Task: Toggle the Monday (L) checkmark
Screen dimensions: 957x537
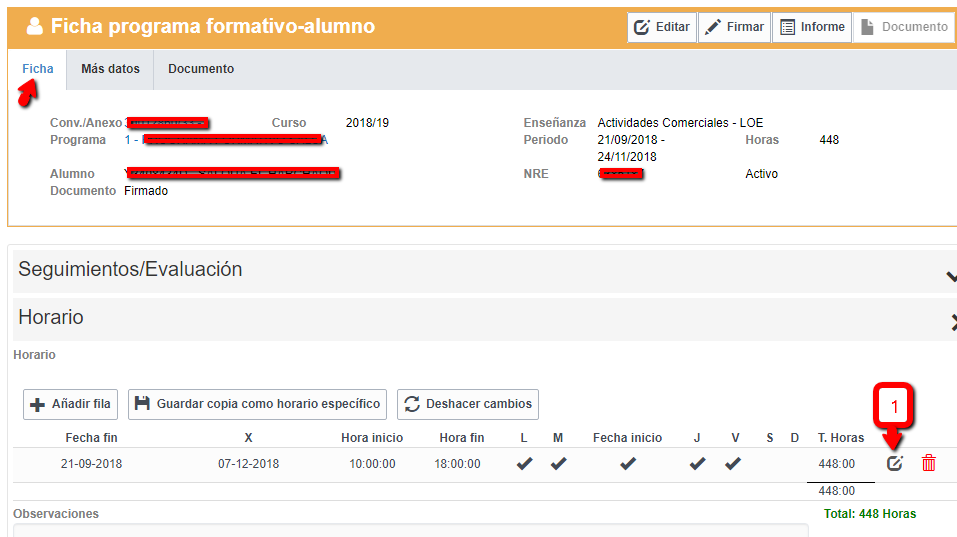Action: click(x=524, y=464)
